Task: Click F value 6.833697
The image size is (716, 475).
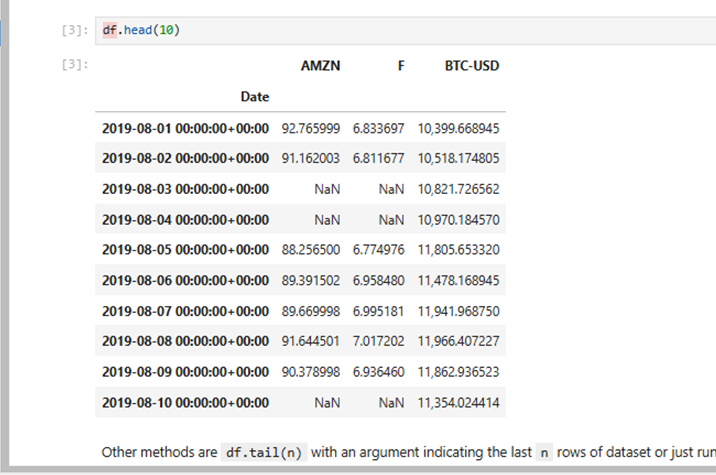Action: (379, 128)
